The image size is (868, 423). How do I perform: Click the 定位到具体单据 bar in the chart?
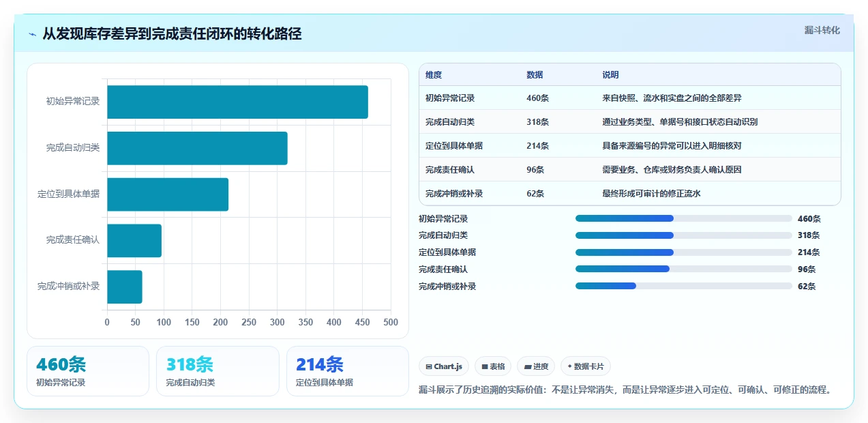(168, 194)
